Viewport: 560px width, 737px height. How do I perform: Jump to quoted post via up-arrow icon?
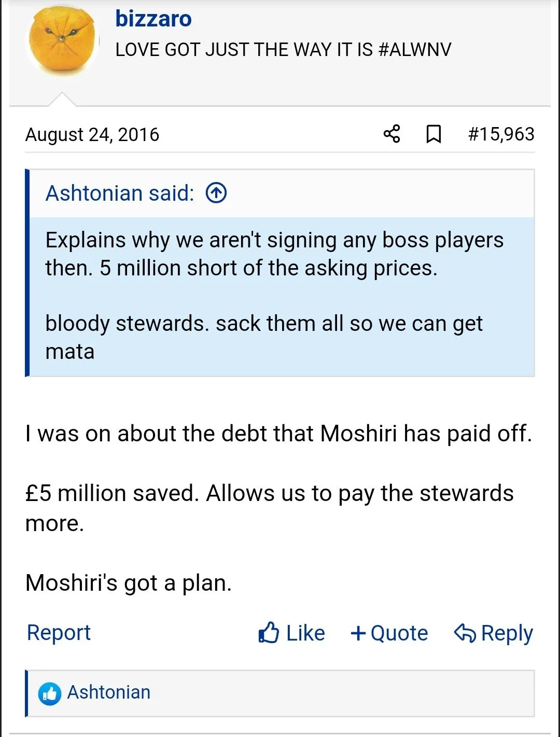tap(216, 193)
